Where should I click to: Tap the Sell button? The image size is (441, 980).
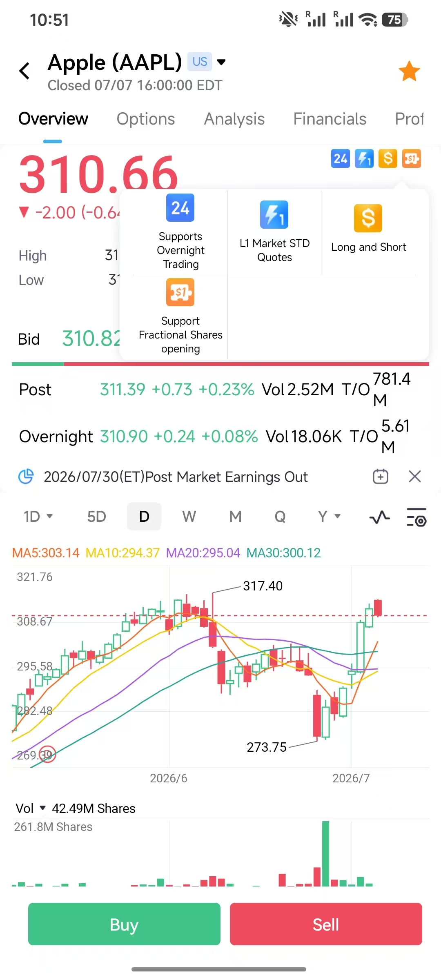(x=326, y=924)
